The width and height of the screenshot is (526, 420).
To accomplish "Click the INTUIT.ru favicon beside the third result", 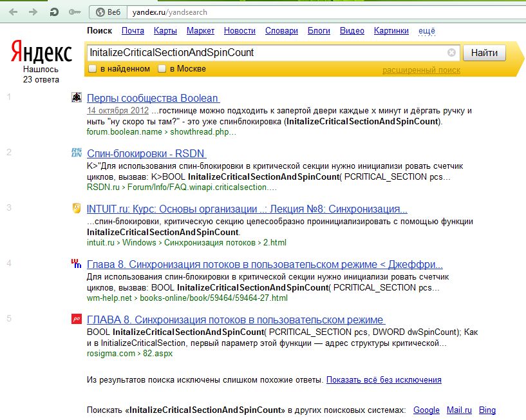I will click(77, 209).
